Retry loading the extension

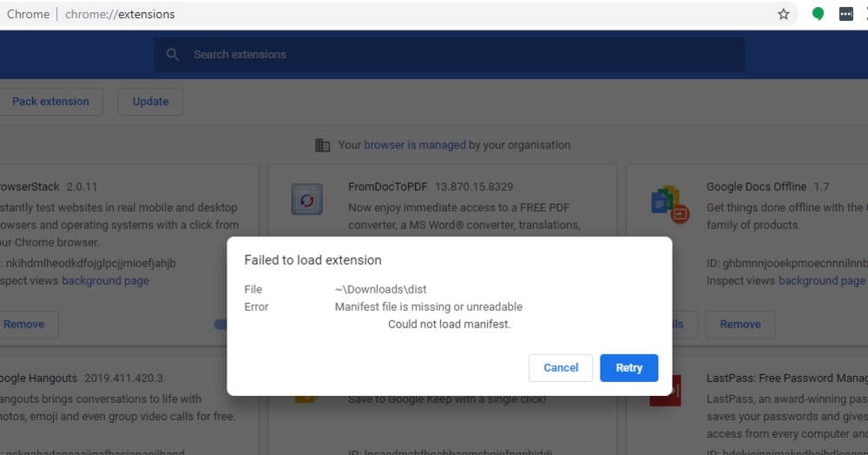click(628, 367)
